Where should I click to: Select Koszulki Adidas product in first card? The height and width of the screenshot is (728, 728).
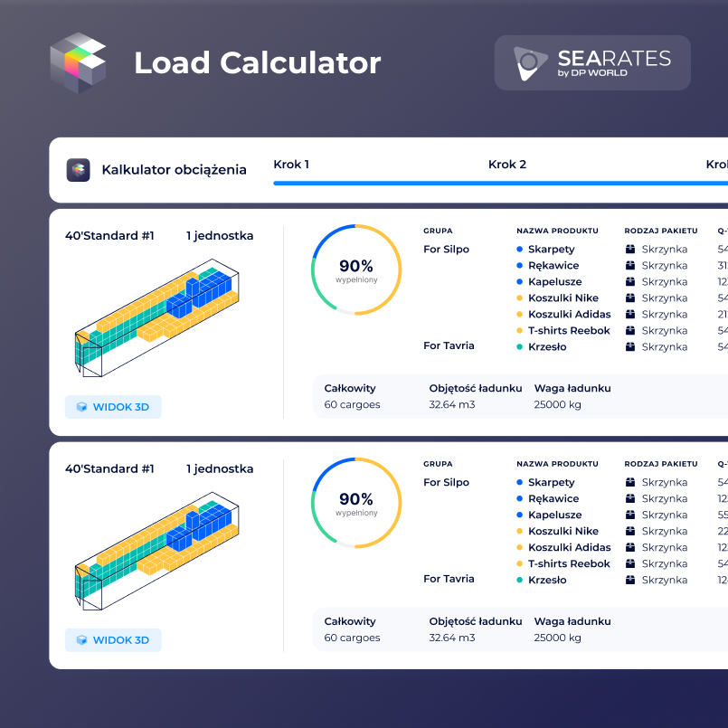click(x=569, y=315)
